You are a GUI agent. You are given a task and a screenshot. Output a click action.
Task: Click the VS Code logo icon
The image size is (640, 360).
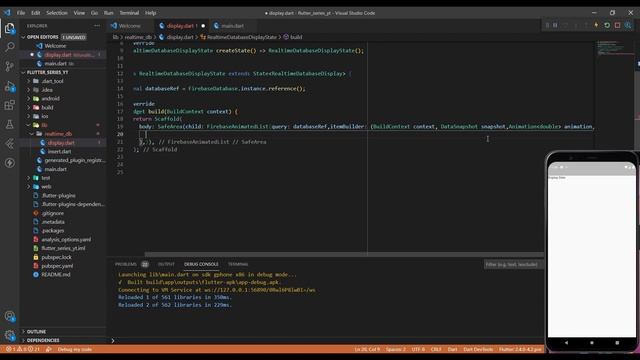pos(7,13)
